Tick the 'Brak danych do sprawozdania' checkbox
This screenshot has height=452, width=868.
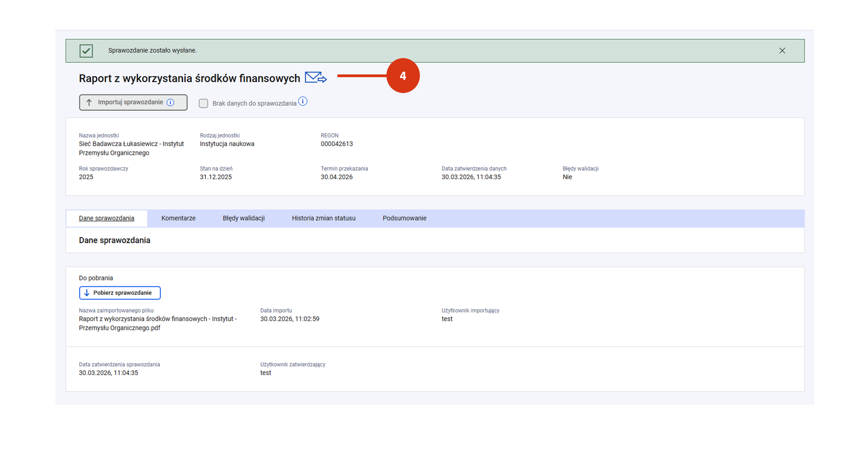204,103
